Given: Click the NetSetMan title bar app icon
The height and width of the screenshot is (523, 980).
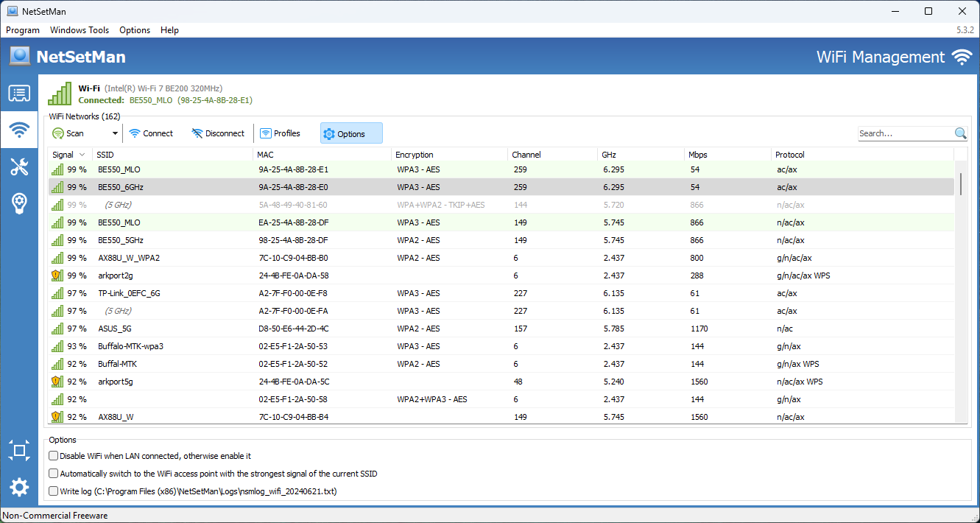Looking at the screenshot, I should pyautogui.click(x=13, y=11).
